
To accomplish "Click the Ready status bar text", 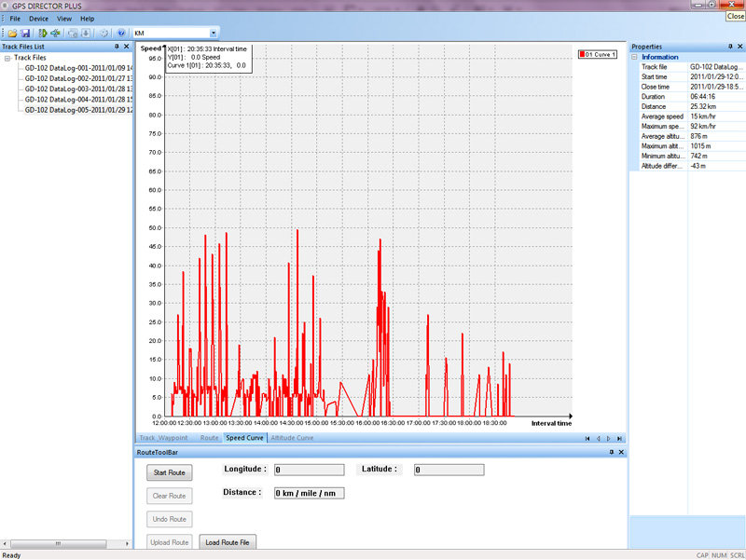I will (11, 555).
